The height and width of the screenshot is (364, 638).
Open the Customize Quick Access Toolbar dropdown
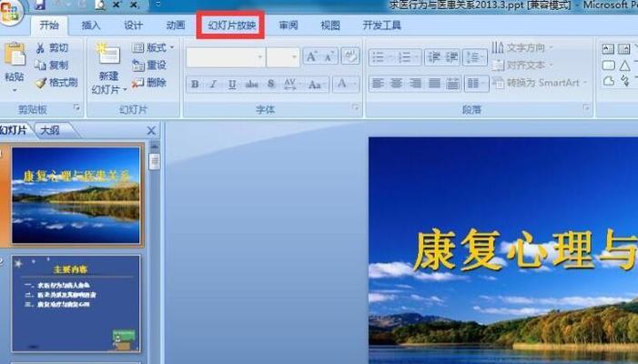[158, 5]
